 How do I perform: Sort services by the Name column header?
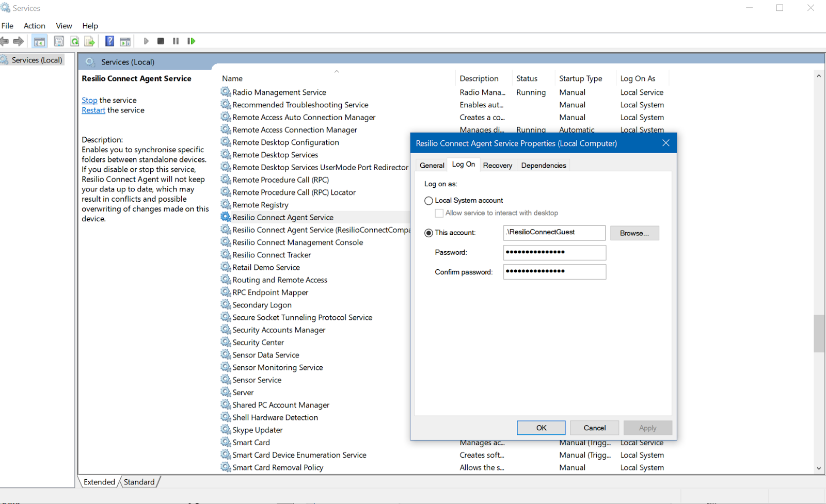pos(232,78)
